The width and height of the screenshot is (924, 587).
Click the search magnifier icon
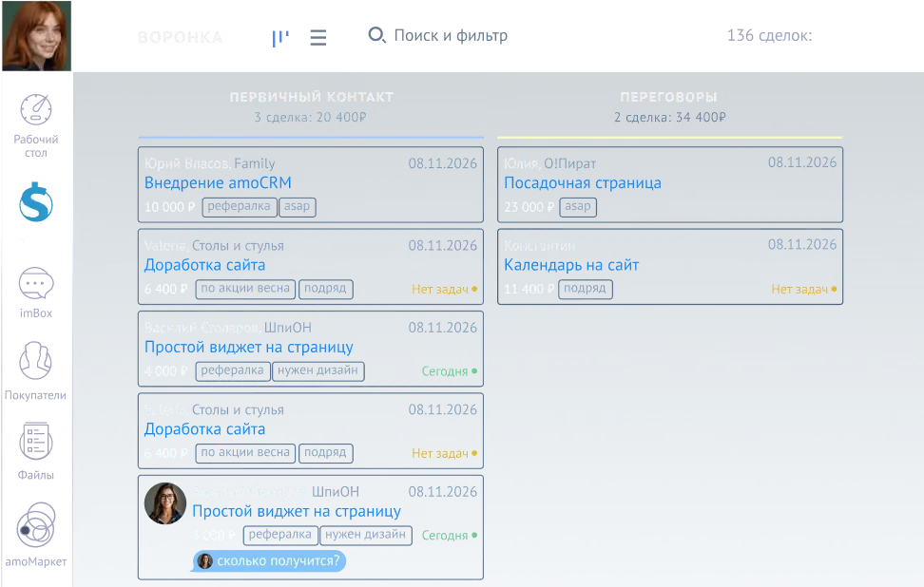pos(376,35)
